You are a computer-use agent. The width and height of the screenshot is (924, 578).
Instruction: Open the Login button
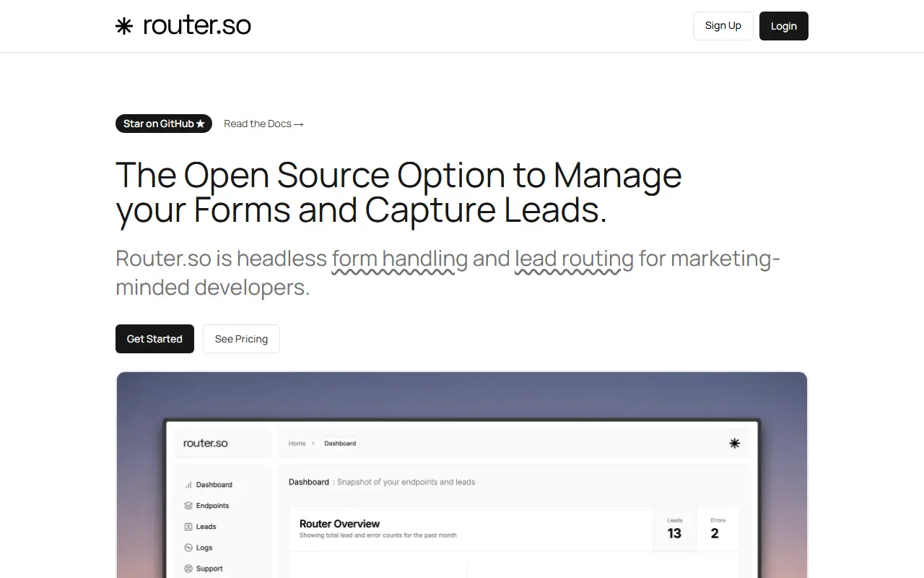pyautogui.click(x=784, y=26)
